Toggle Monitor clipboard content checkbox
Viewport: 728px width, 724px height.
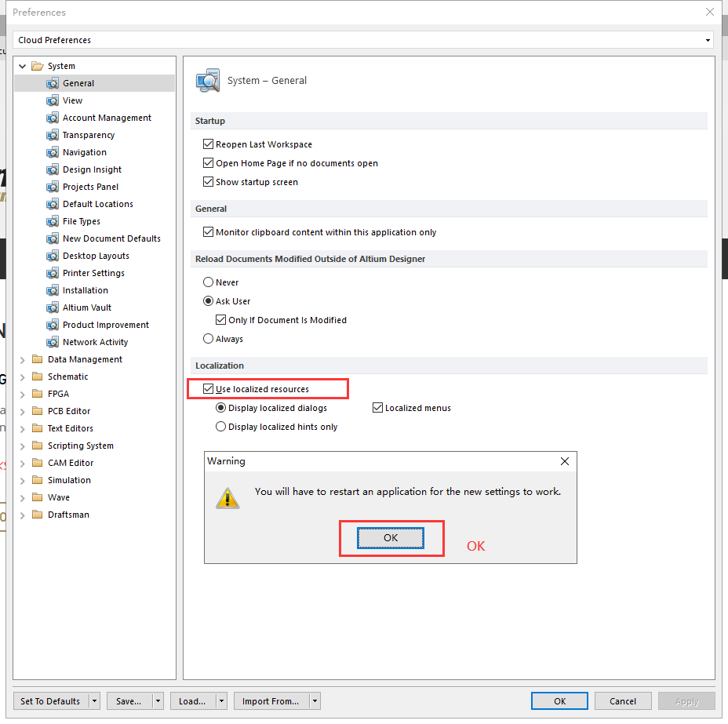[208, 232]
